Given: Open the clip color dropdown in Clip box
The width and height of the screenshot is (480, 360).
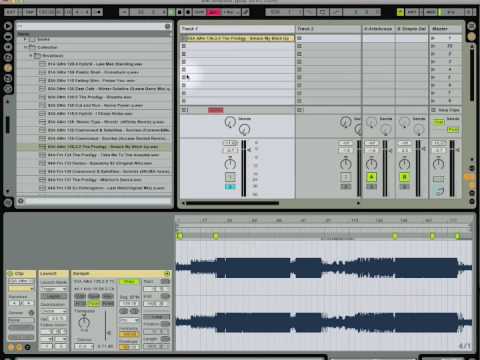Looking at the screenshot, I should (x=21, y=289).
